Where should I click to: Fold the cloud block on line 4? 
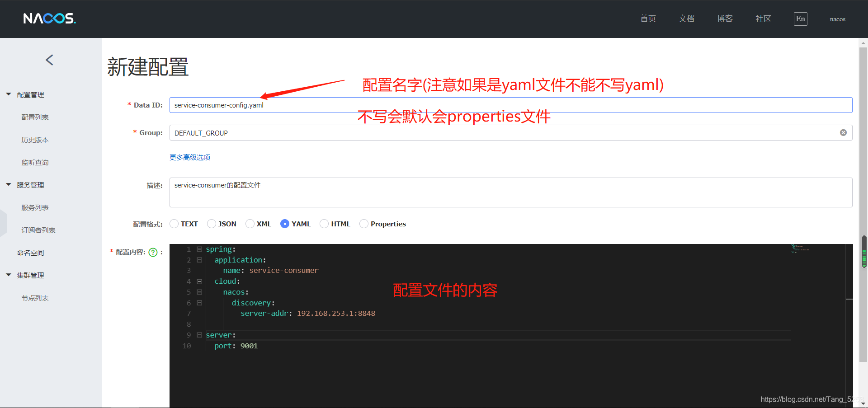pyautogui.click(x=199, y=281)
